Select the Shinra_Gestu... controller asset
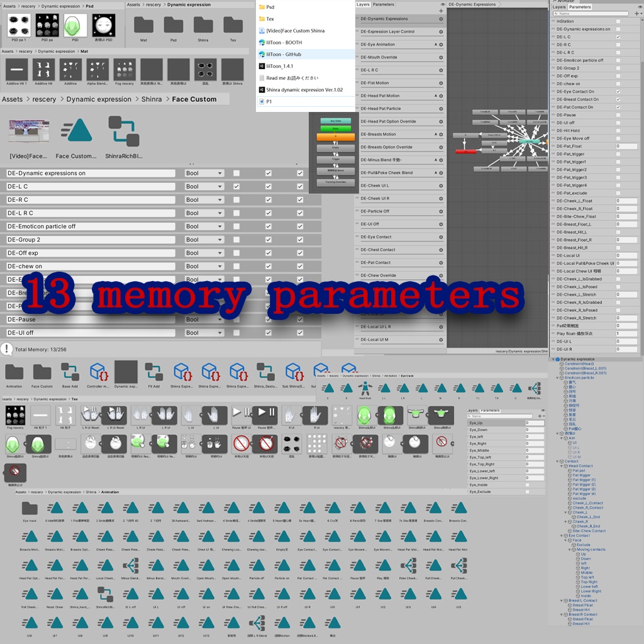The height and width of the screenshot is (644, 644). [265, 372]
